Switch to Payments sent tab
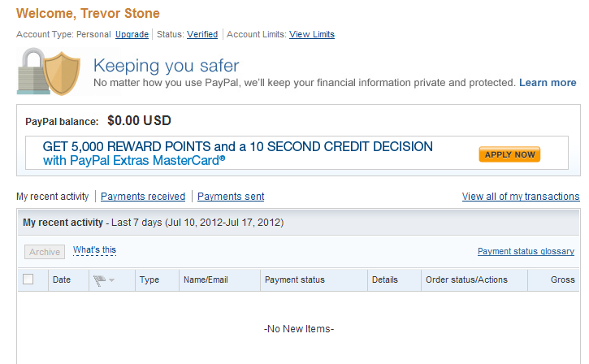The width and height of the screenshot is (589, 364). [x=231, y=197]
